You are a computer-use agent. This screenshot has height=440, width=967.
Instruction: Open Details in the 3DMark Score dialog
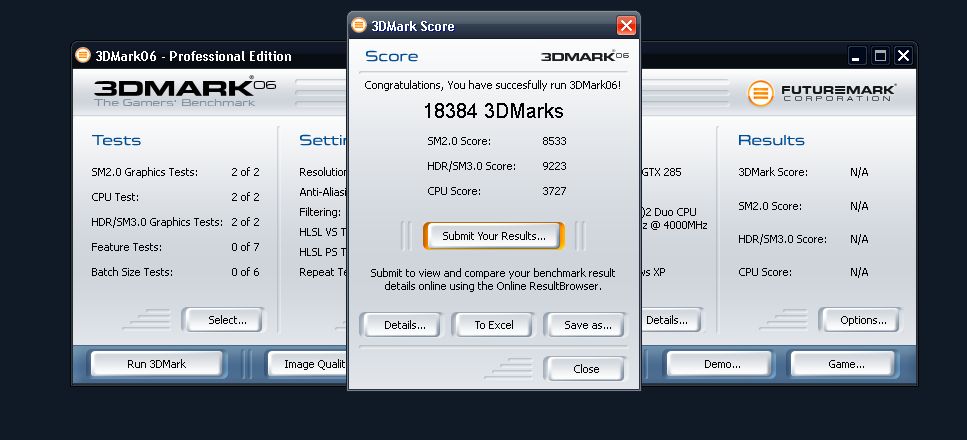point(400,325)
